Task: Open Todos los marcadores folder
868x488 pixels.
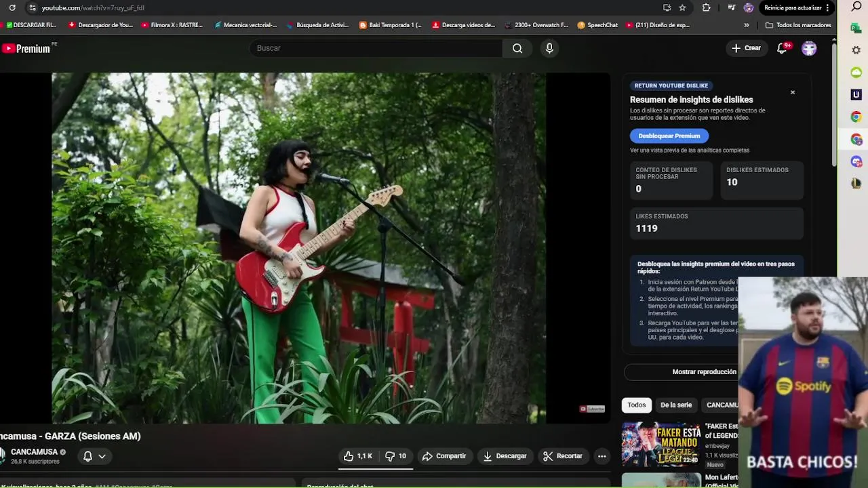Action: 798,25
